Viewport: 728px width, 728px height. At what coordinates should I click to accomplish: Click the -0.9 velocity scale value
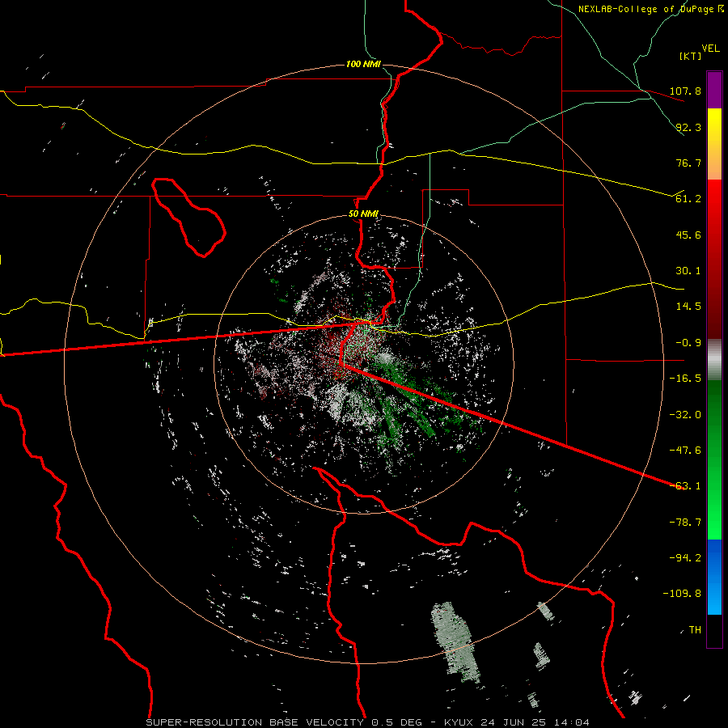point(688,343)
